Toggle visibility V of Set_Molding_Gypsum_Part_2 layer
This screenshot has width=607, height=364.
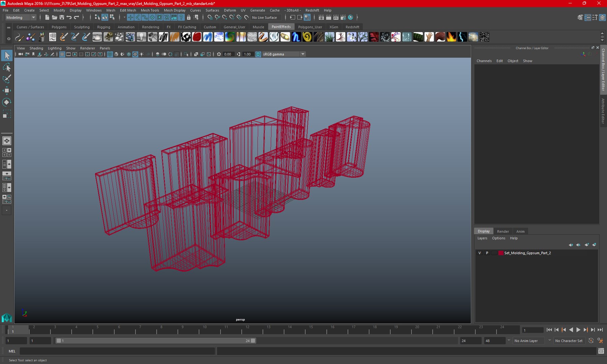click(480, 253)
